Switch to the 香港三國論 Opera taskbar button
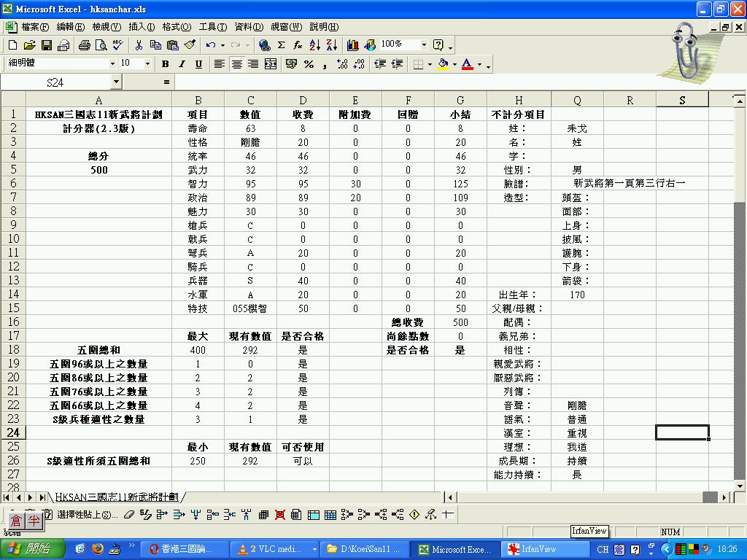Screen dimensions: 747x560 click(186, 549)
